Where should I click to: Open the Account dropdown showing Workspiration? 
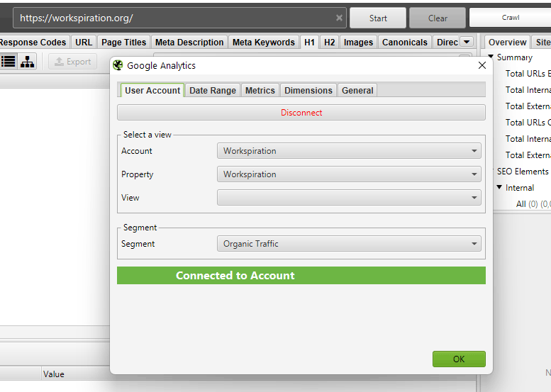[349, 151]
